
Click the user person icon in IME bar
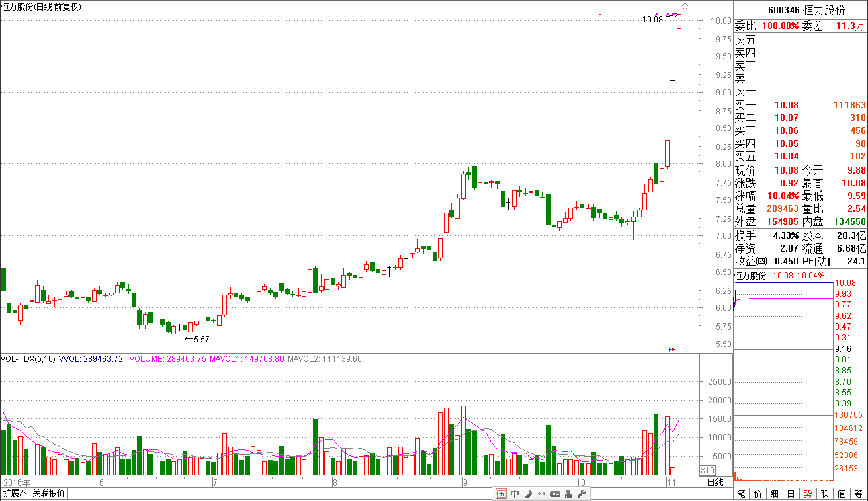(x=568, y=494)
